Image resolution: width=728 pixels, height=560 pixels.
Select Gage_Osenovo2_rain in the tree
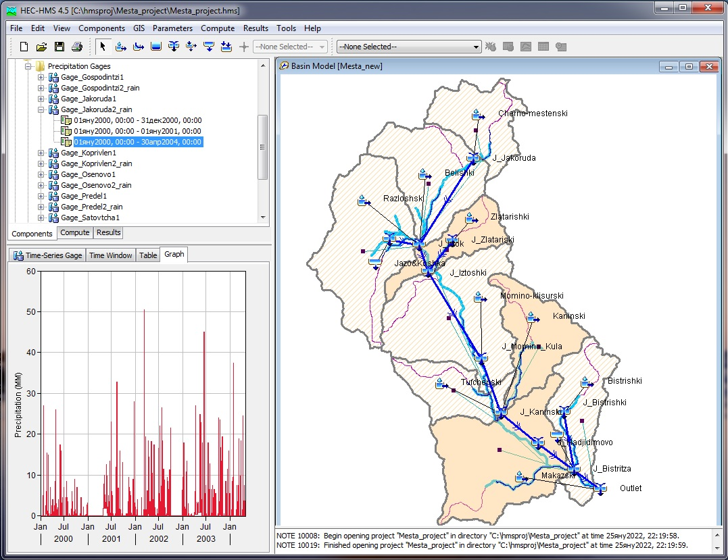[96, 185]
